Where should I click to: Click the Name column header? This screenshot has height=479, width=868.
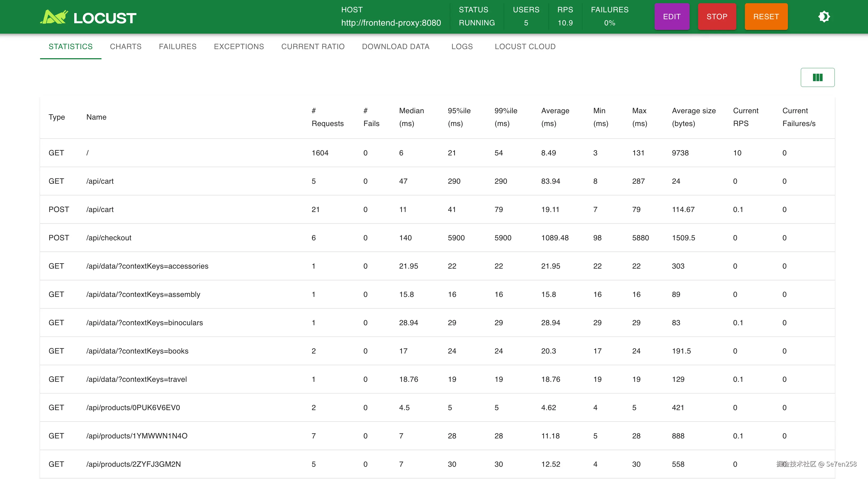(x=96, y=117)
